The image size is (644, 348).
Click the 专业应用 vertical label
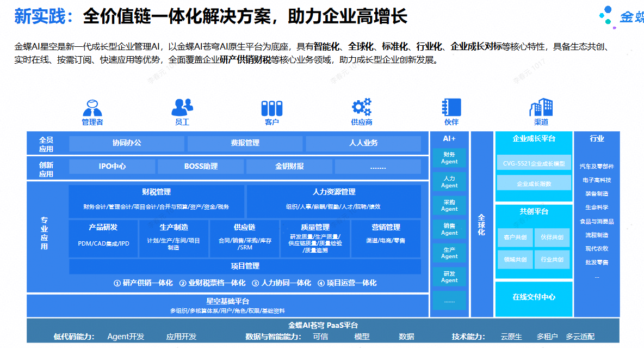pos(45,233)
